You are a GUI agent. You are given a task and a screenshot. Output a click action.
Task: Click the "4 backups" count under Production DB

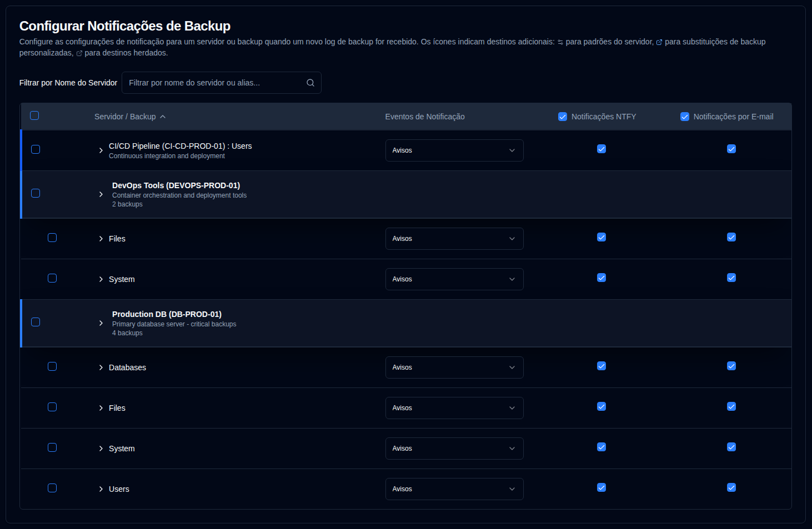pyautogui.click(x=127, y=333)
